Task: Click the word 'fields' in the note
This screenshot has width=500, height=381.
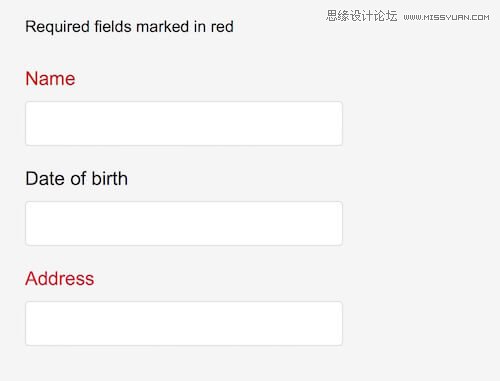Action: click(113, 26)
